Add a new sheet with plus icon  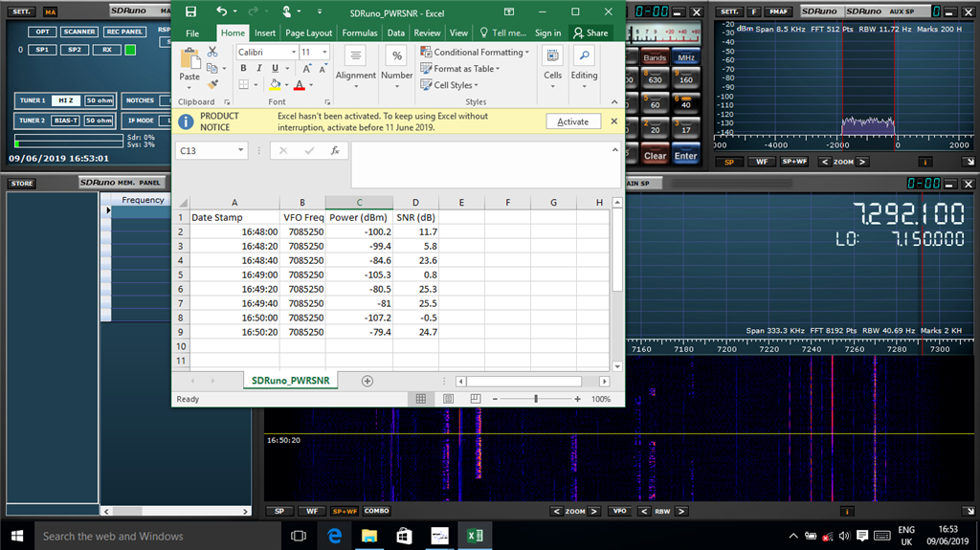(367, 382)
